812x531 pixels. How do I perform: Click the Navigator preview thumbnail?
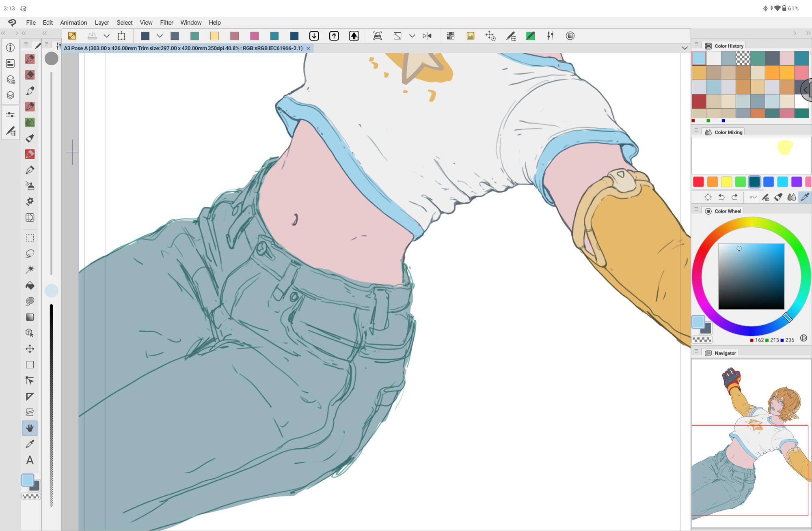click(x=750, y=442)
